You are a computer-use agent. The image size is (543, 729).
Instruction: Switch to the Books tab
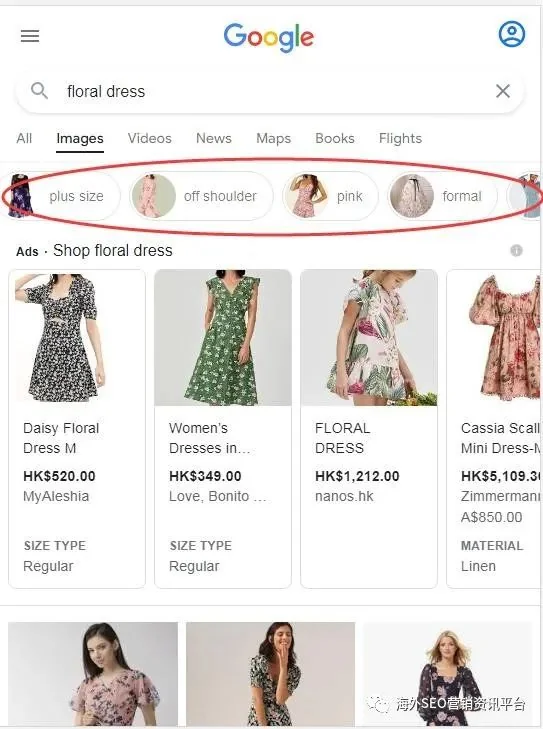click(335, 139)
